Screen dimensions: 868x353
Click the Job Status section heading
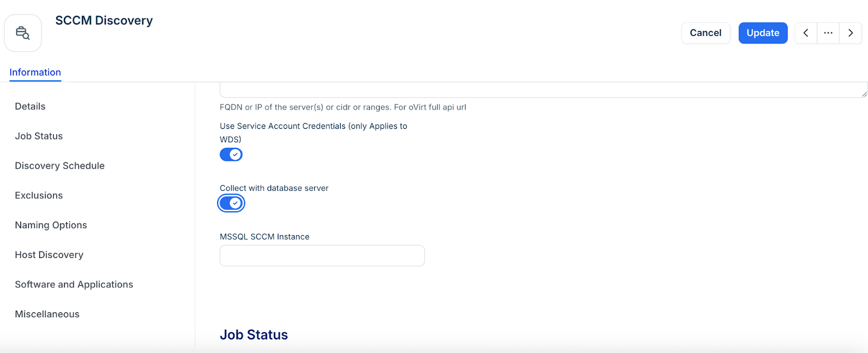pyautogui.click(x=254, y=335)
